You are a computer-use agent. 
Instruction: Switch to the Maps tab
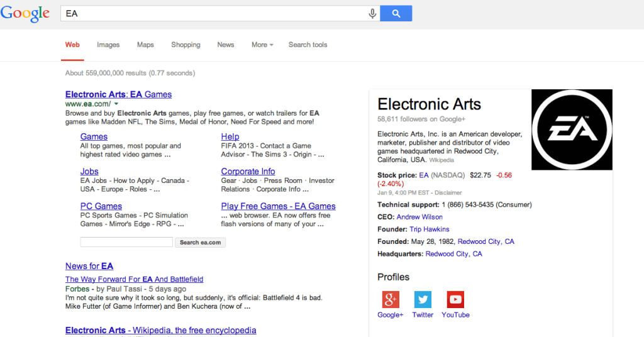[145, 45]
